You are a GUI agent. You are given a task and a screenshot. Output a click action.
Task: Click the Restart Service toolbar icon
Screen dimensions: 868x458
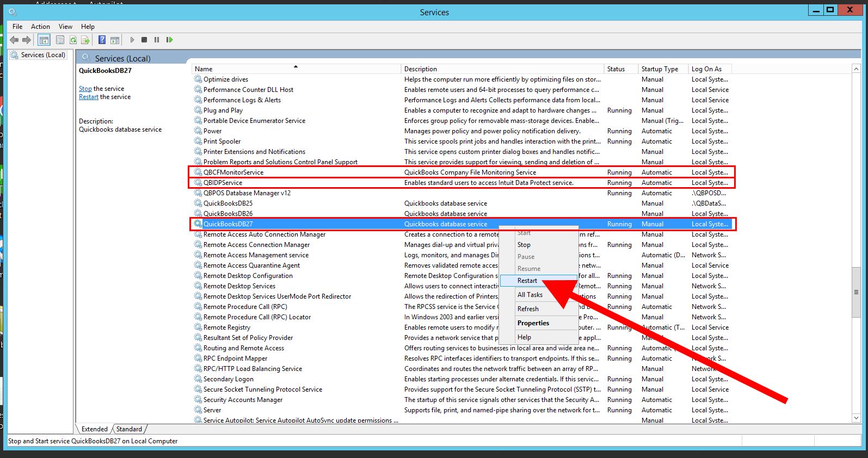[170, 40]
